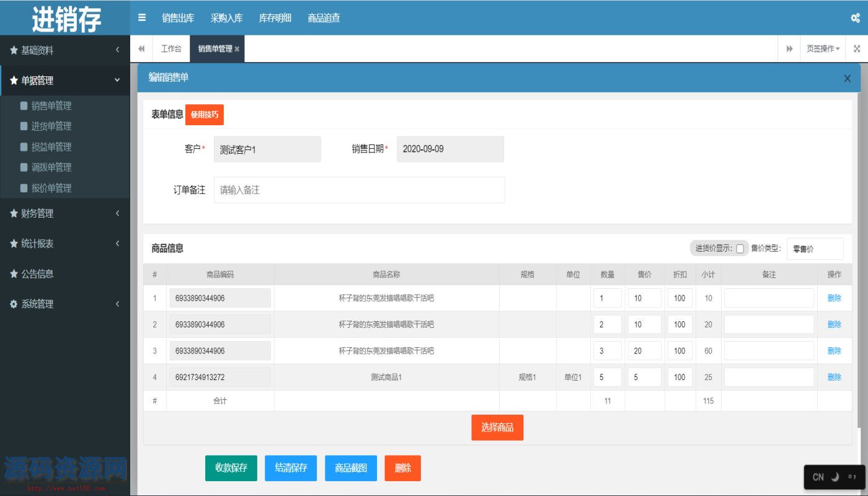Click the scroll tabs left arrow icon

141,49
